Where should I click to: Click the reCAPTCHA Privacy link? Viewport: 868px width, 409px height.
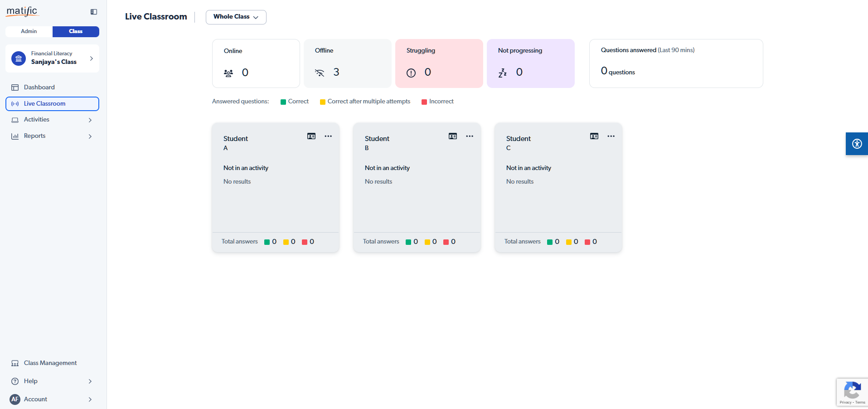coord(845,402)
